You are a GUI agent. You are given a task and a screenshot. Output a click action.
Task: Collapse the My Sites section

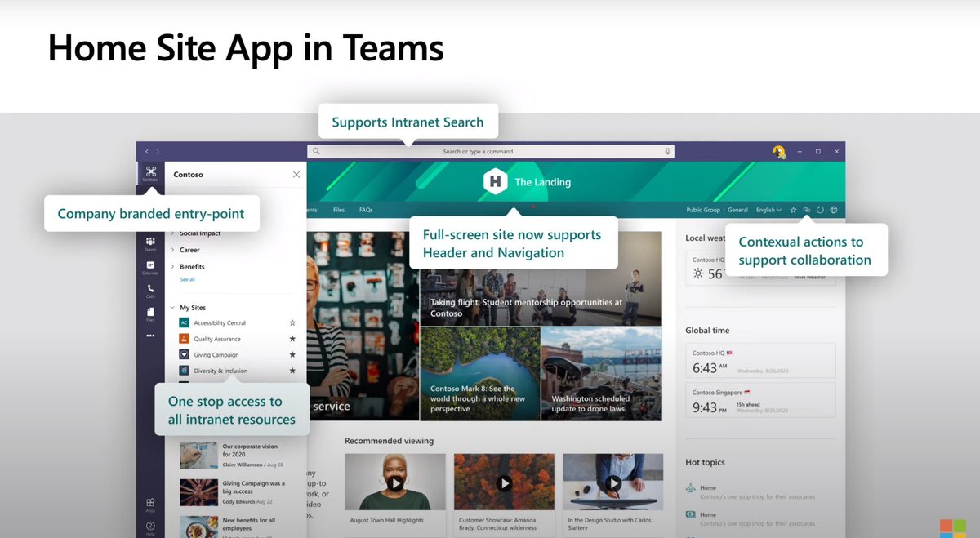pyautogui.click(x=188, y=308)
